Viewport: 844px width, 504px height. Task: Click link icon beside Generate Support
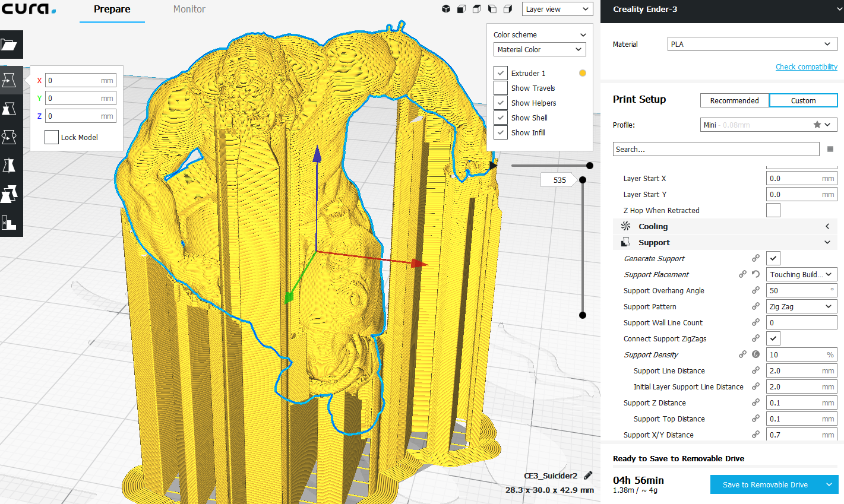(756, 258)
